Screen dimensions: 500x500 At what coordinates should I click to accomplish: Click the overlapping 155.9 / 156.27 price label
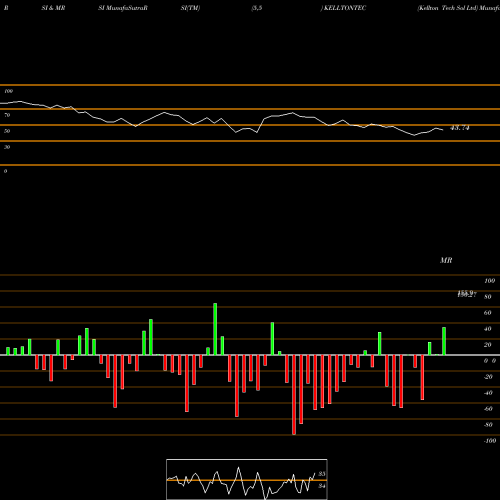[x=467, y=294]
